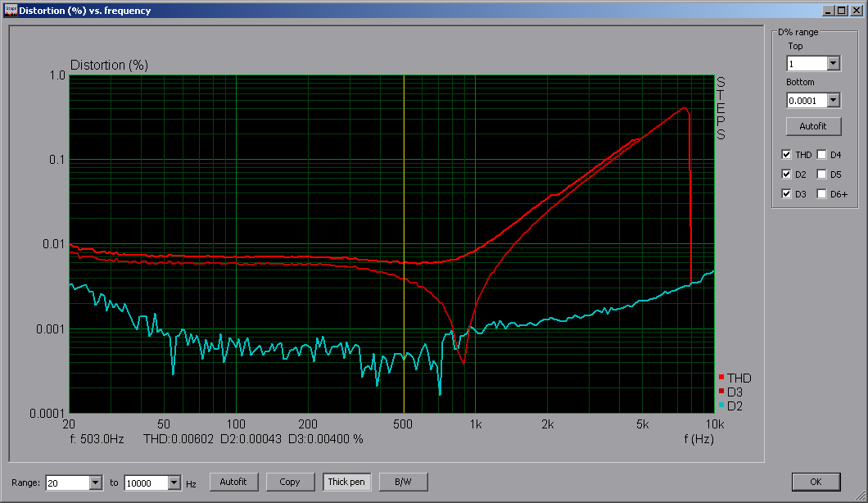Confirm with the OK button
The height and width of the screenshot is (503, 868).
pyautogui.click(x=816, y=482)
